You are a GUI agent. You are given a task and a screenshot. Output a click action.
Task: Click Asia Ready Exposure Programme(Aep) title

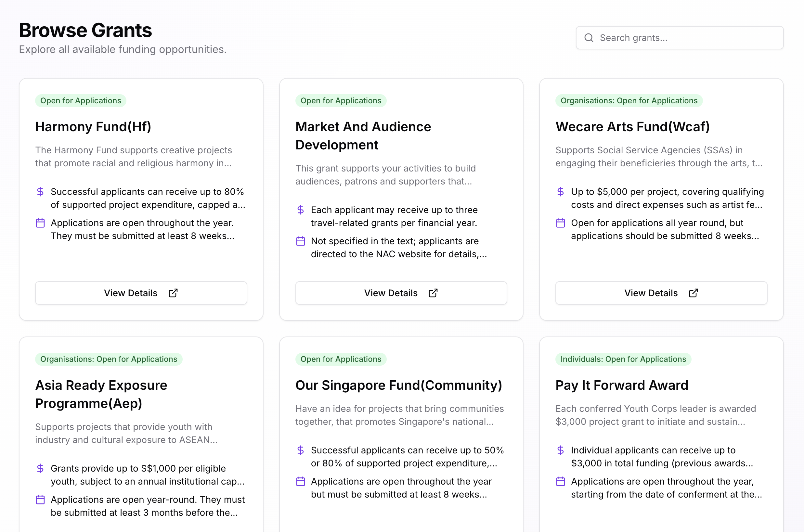pos(101,394)
